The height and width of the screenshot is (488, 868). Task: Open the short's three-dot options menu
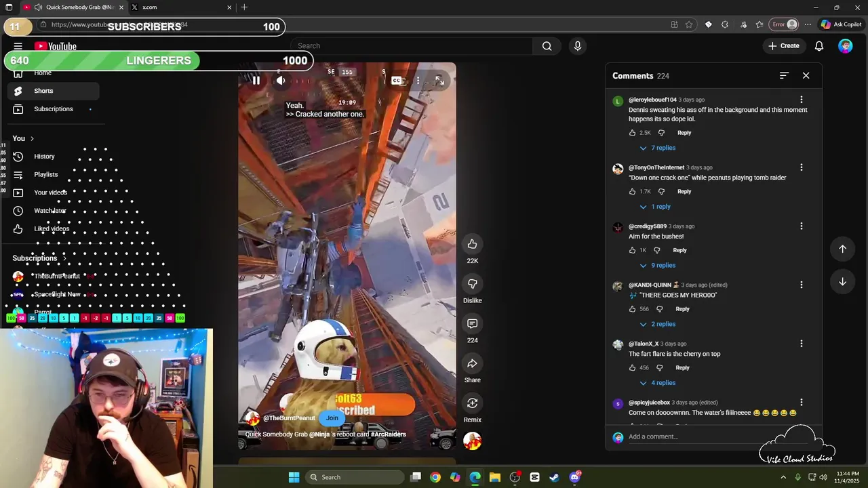(418, 81)
